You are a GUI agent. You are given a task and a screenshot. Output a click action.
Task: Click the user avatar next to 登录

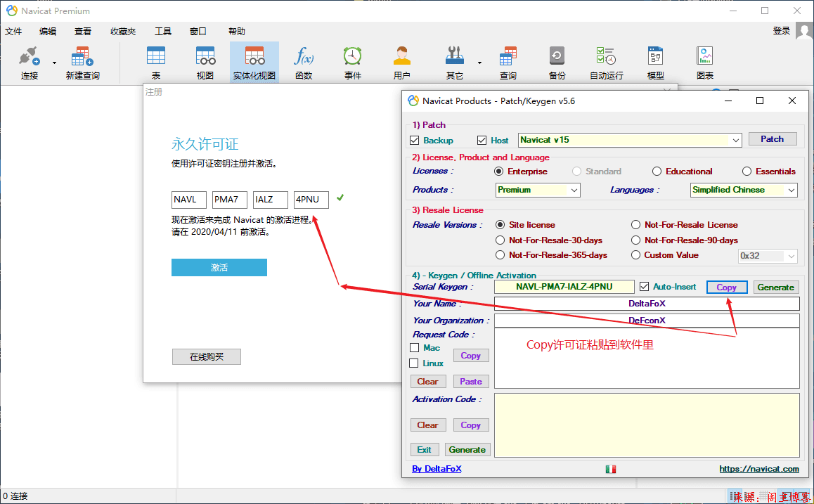[805, 31]
